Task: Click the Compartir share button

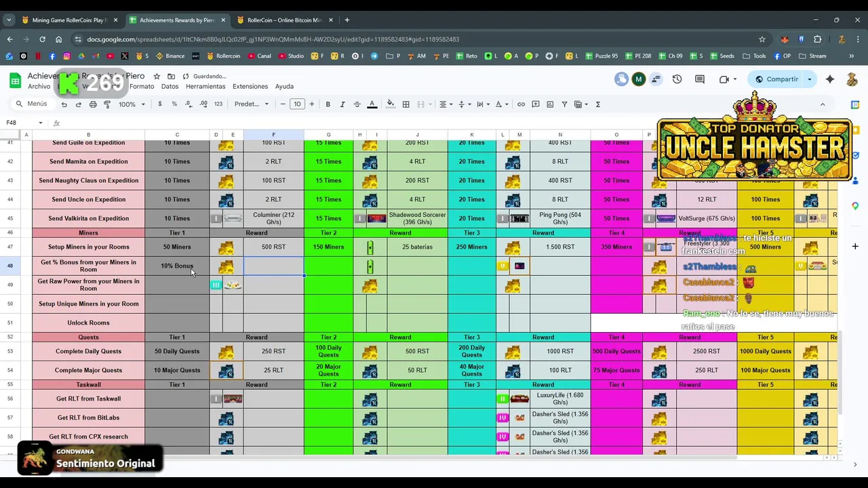Action: [x=776, y=79]
